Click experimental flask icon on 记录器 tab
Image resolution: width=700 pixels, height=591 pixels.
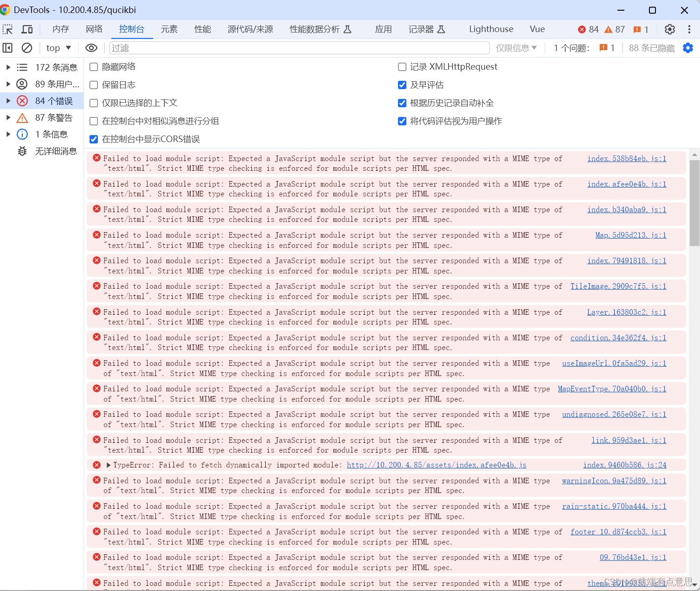pyautogui.click(x=441, y=29)
